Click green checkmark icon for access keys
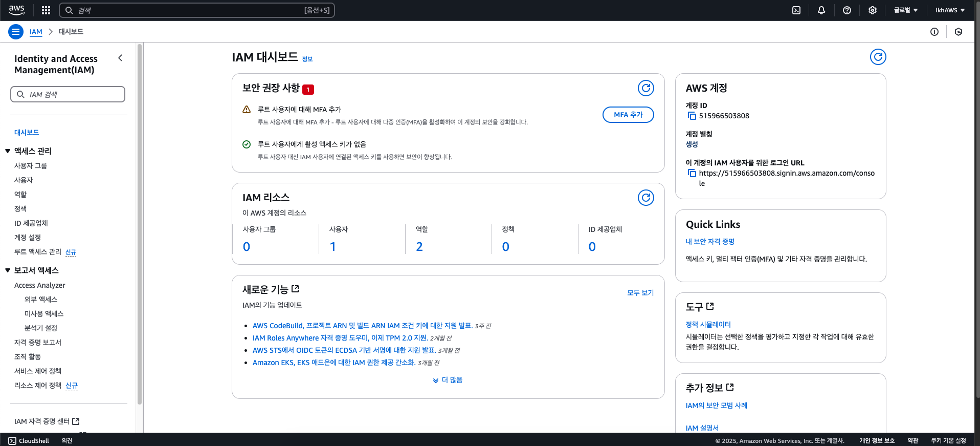This screenshot has width=980, height=446. coord(247,144)
